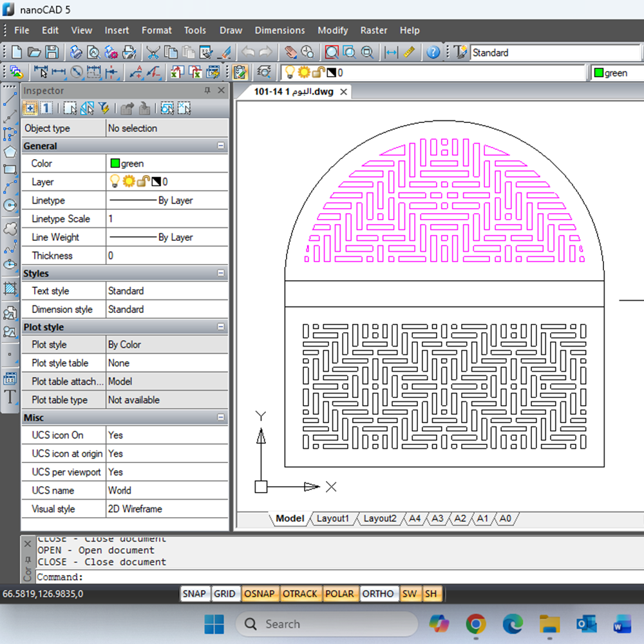Image resolution: width=644 pixels, height=644 pixels.
Task: Click the Cut scissors icon
Action: [x=153, y=53]
